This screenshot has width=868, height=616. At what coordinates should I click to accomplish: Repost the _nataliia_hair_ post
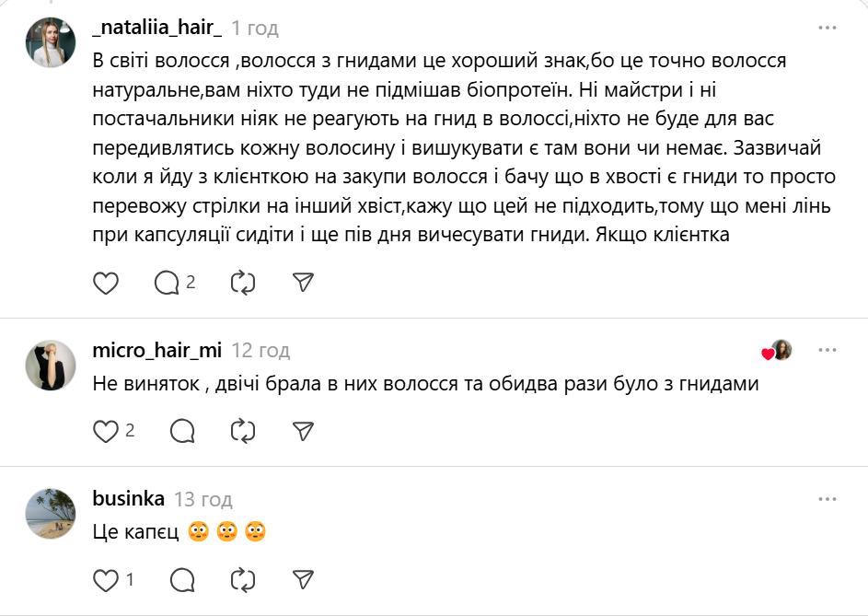point(243,283)
